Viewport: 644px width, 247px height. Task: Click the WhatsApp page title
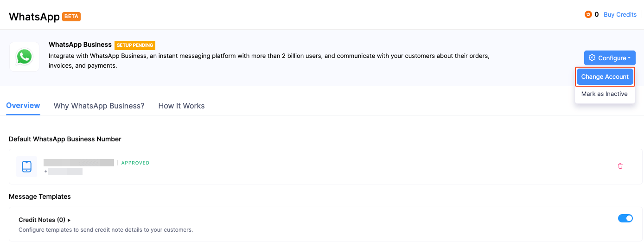(x=34, y=17)
